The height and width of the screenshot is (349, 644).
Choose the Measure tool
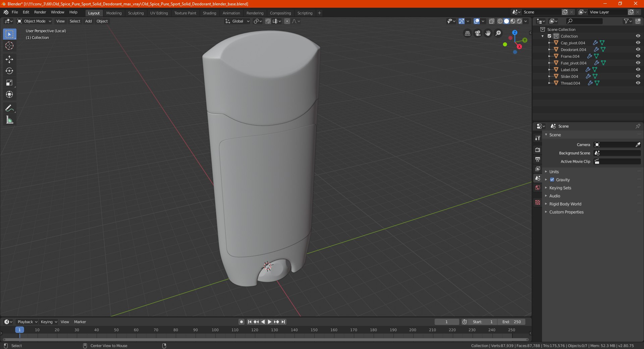click(x=9, y=120)
